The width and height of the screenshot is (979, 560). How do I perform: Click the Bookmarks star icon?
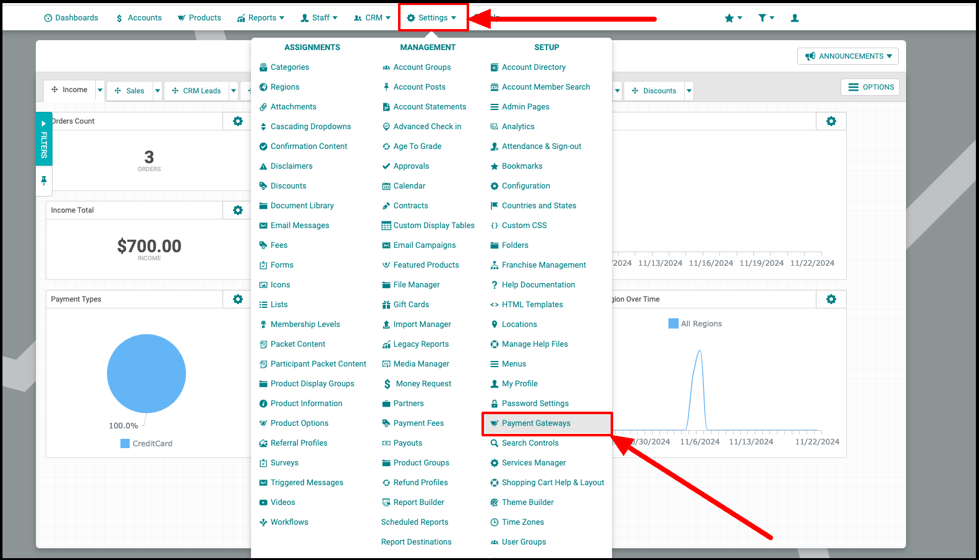coord(494,166)
